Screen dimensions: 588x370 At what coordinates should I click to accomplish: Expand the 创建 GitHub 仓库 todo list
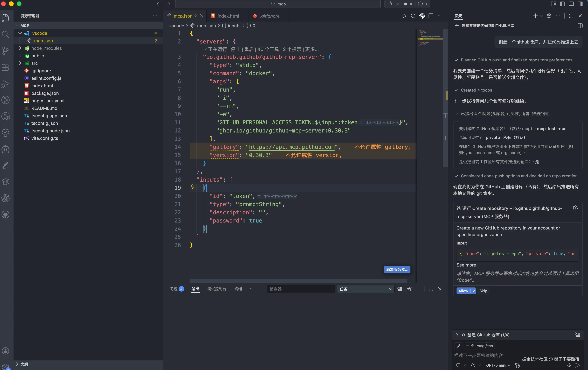457,335
